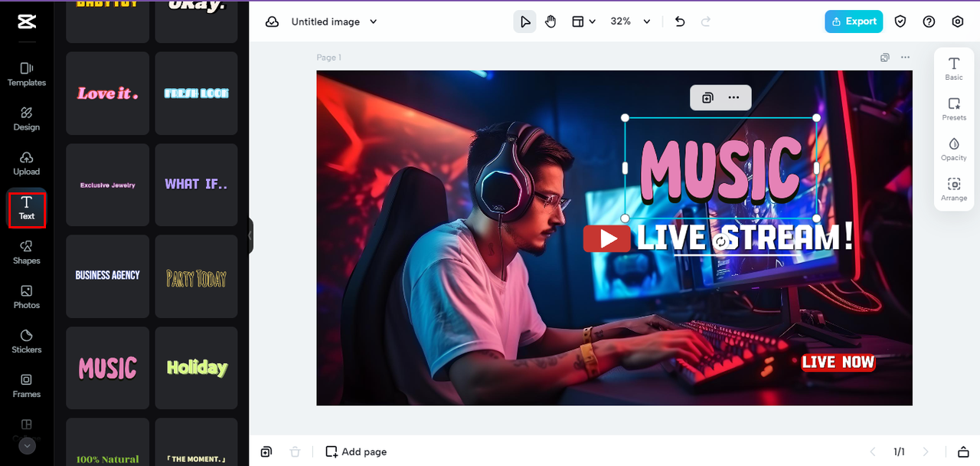Go to the previous page arrow

[871, 451]
